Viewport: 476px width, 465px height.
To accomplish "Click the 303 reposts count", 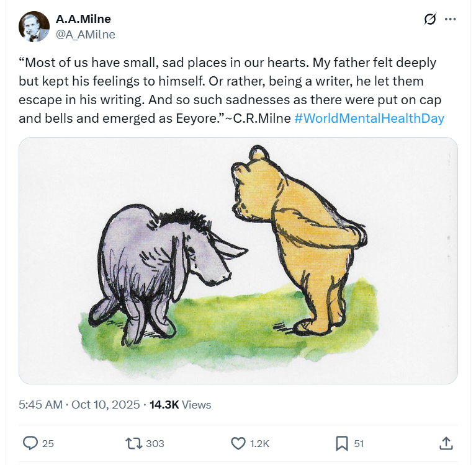I will point(155,443).
